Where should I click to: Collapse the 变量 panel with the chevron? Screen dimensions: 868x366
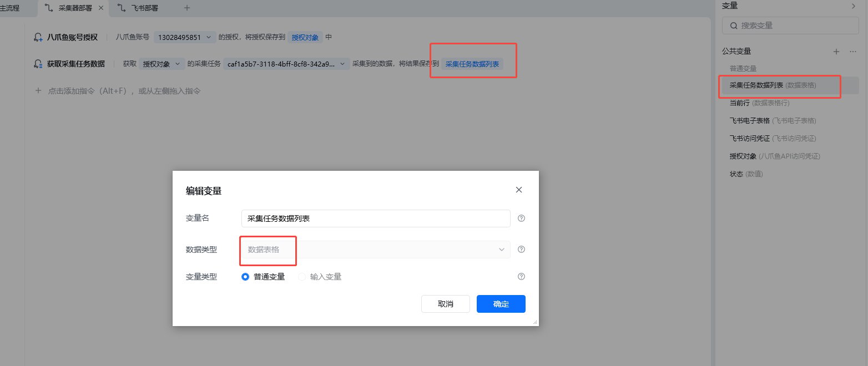tap(853, 6)
